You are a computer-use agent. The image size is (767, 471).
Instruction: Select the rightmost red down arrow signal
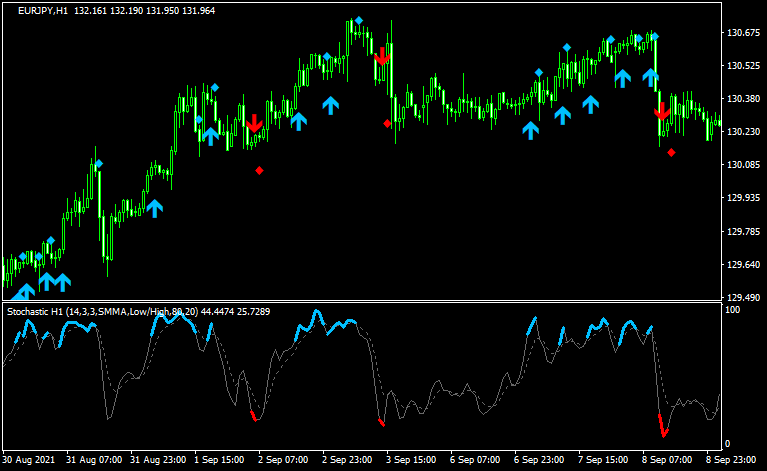662,110
